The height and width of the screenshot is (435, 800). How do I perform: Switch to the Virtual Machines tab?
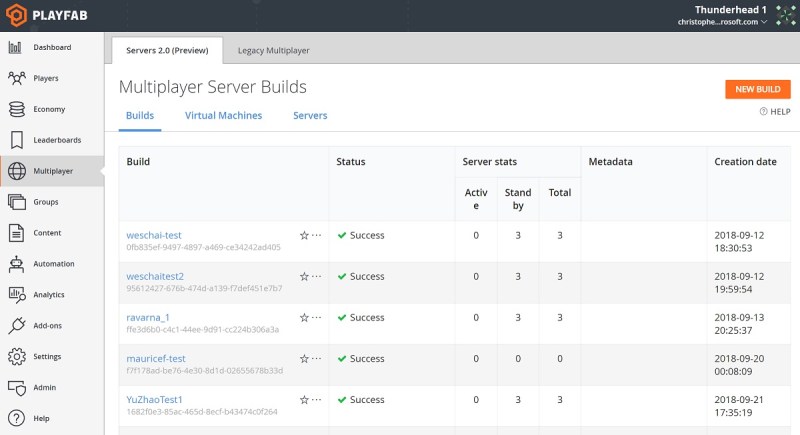pos(223,116)
